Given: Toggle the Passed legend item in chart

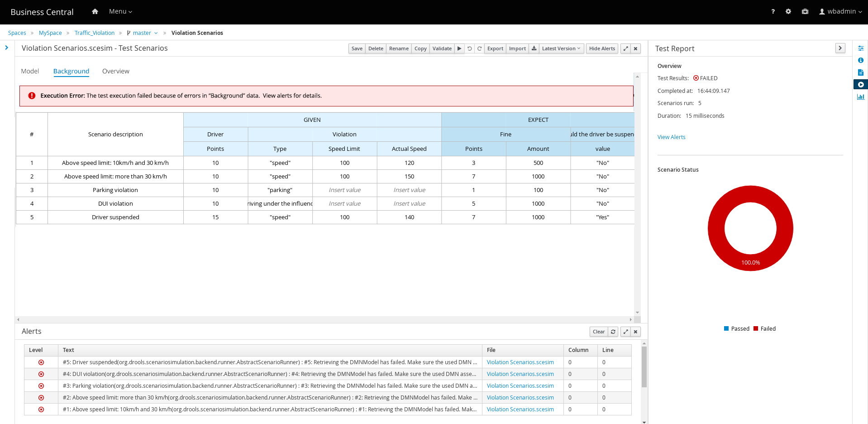Looking at the screenshot, I should click(736, 329).
